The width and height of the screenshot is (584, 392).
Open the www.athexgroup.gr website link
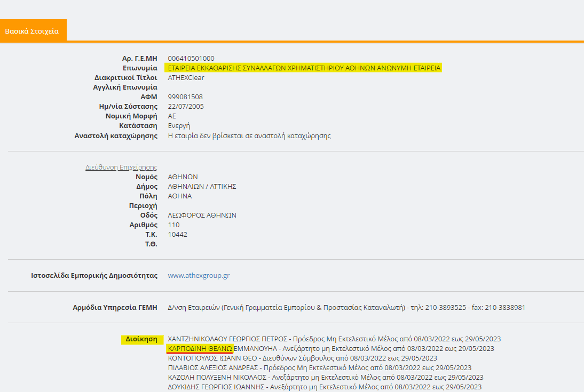click(199, 276)
